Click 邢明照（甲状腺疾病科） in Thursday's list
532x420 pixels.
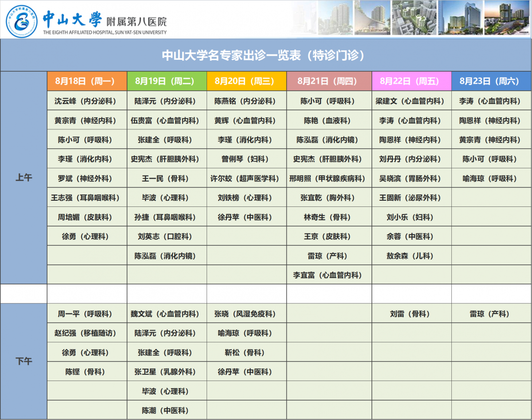(x=329, y=179)
